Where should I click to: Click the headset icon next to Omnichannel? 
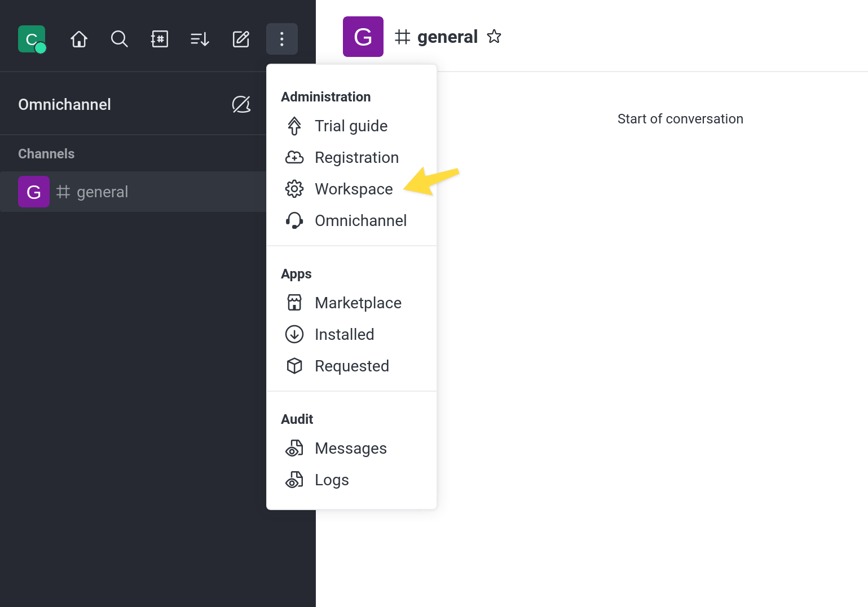click(x=294, y=220)
